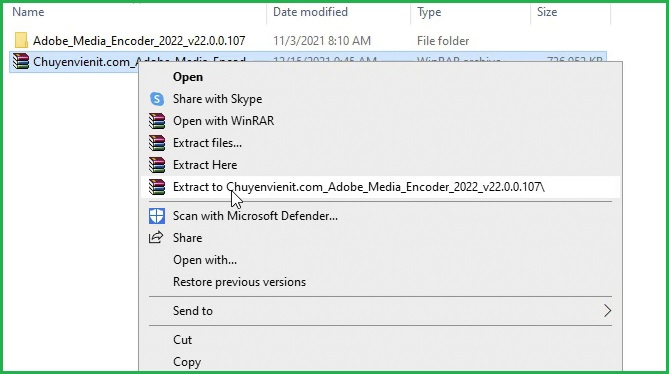Image resolution: width=669 pixels, height=374 pixels.
Task: Select Scan with Microsoft Defender...
Action: 380,216
